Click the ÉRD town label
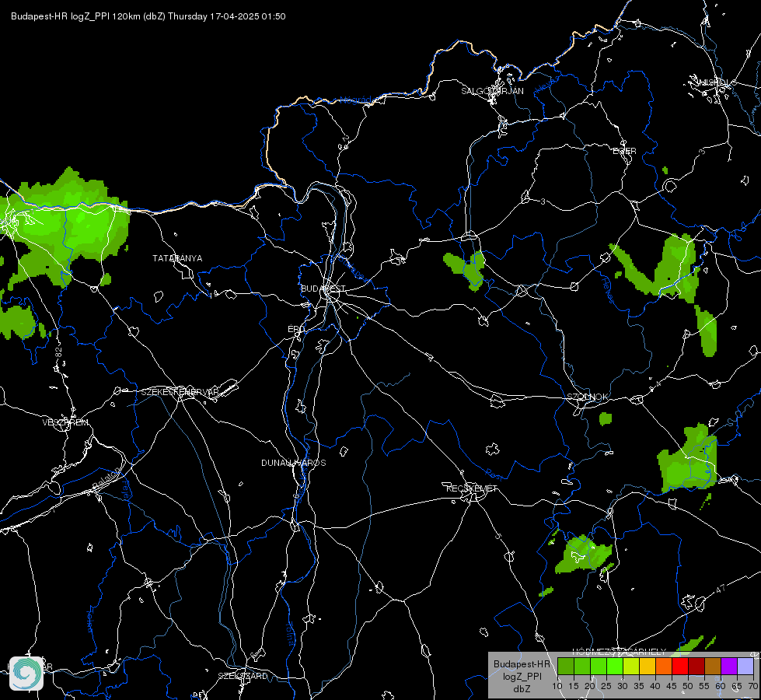 coord(296,329)
